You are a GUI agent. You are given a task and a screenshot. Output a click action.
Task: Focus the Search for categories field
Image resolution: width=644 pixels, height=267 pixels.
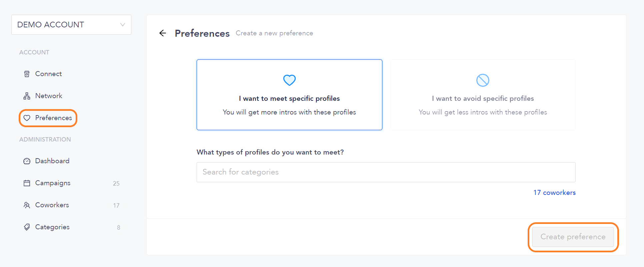(386, 172)
